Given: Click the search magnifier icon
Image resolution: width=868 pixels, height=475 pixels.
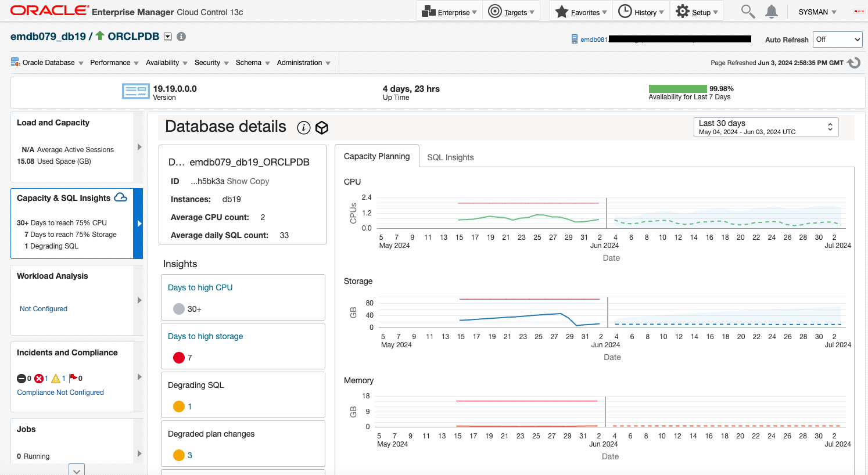Looking at the screenshot, I should [748, 12].
